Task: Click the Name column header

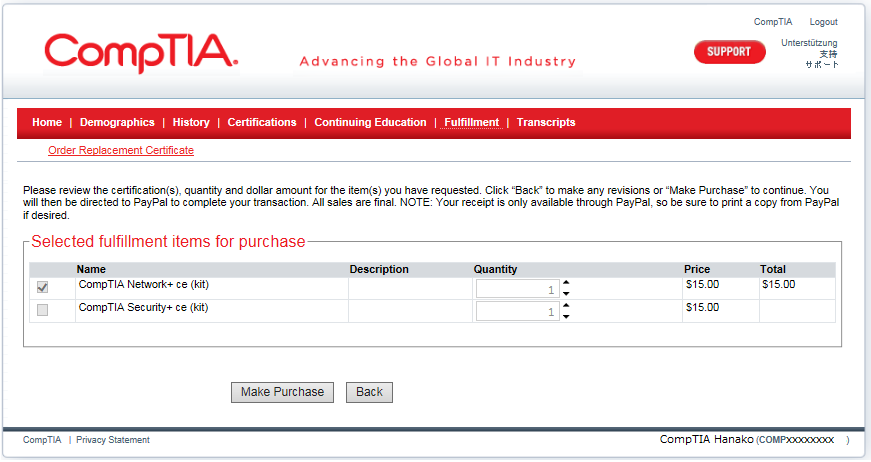Action: click(x=91, y=269)
